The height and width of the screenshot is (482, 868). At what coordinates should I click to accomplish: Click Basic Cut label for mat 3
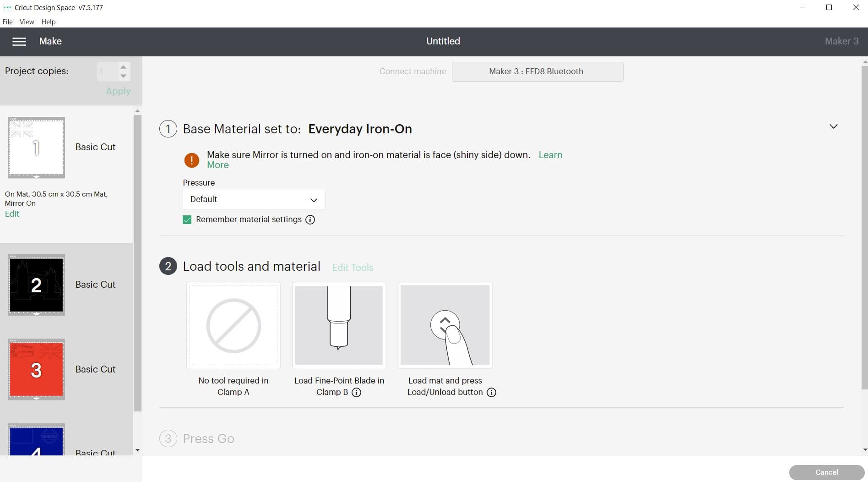(95, 369)
